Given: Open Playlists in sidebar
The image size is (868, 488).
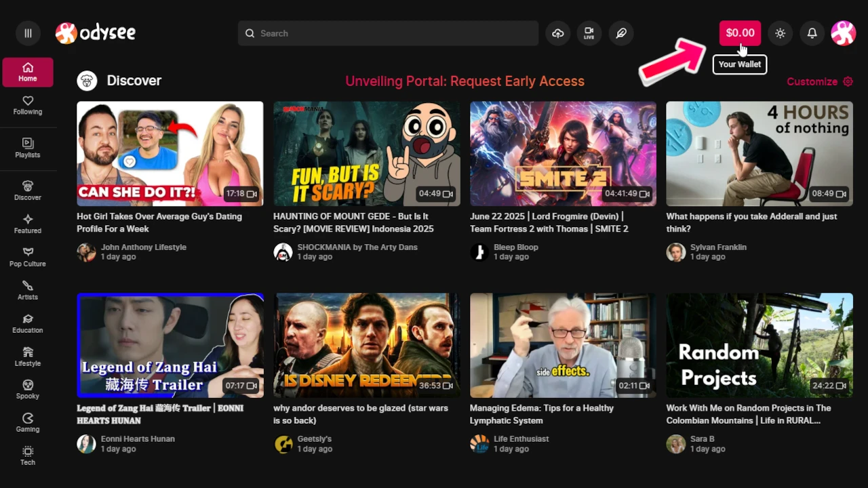Looking at the screenshot, I should [x=28, y=148].
